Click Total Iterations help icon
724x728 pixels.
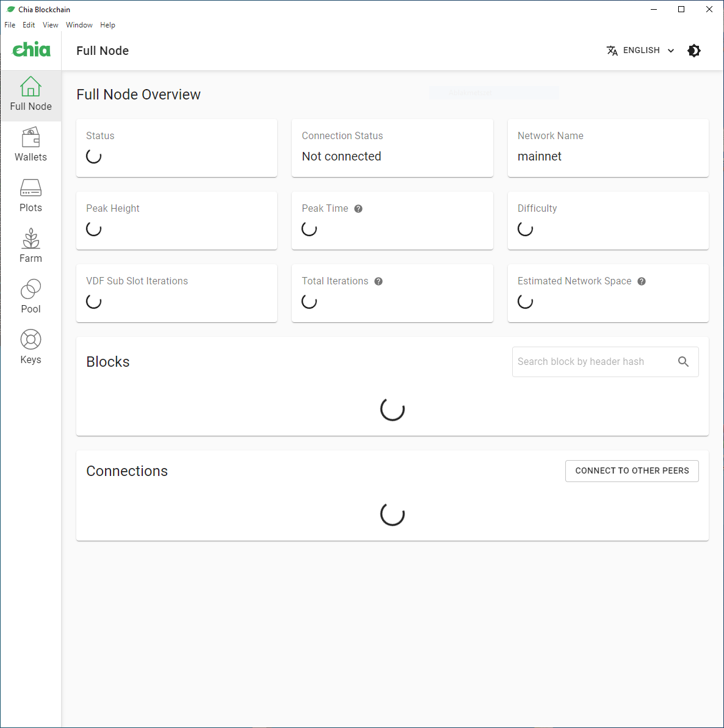click(378, 281)
